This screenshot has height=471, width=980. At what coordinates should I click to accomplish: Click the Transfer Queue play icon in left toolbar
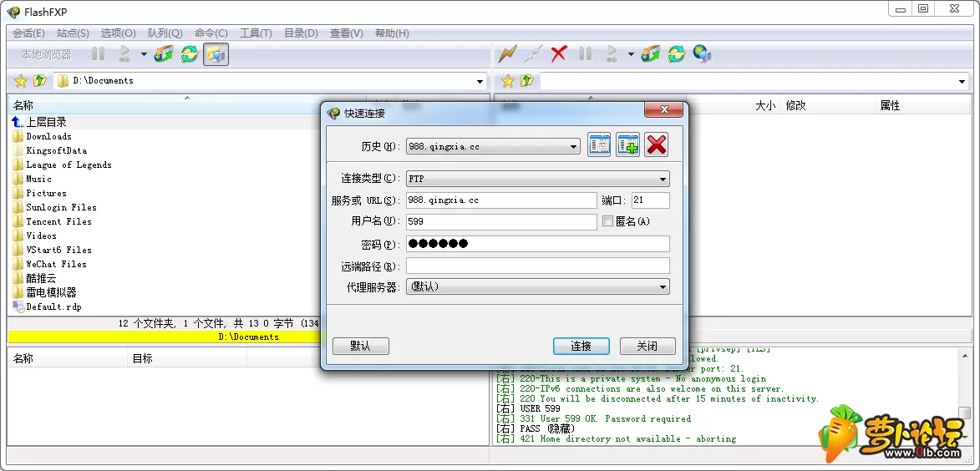(x=125, y=54)
